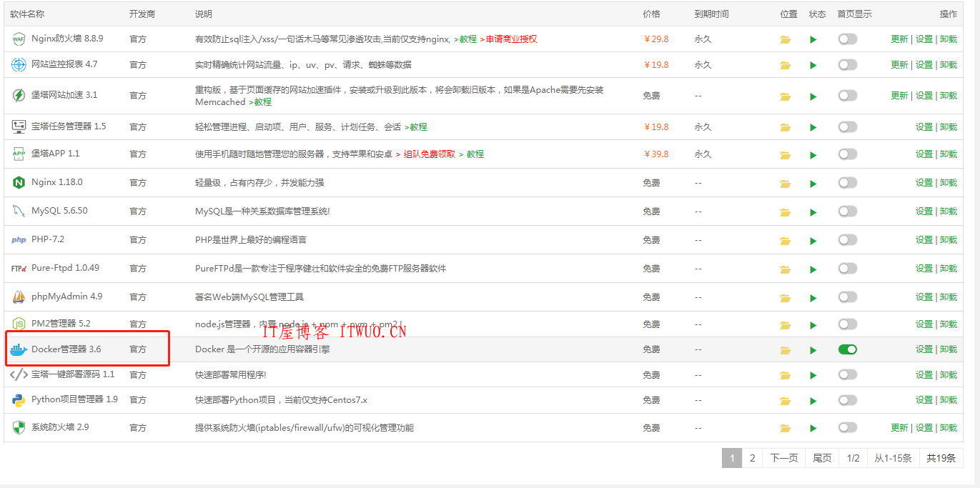Click the 从1-15条 range label

893,458
